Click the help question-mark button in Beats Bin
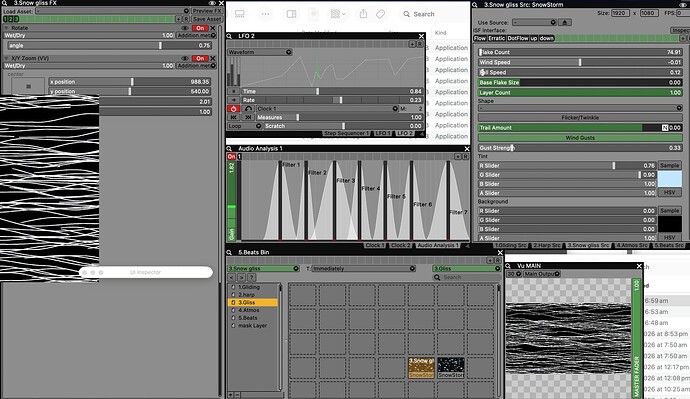Screen dimensions: 690x399 pos(252,278)
